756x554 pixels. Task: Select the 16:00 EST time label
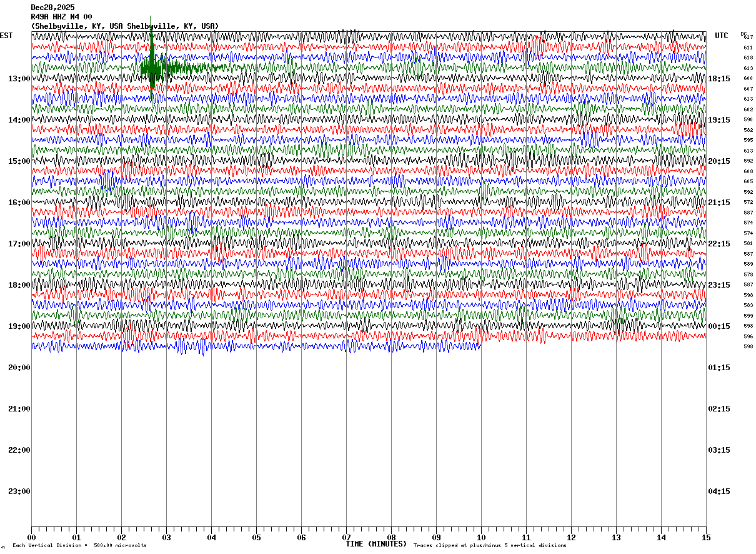19,203
